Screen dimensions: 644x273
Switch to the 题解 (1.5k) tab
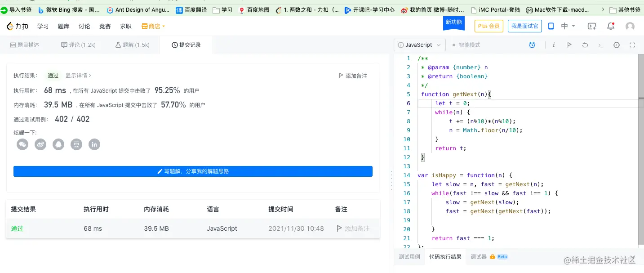(x=133, y=45)
